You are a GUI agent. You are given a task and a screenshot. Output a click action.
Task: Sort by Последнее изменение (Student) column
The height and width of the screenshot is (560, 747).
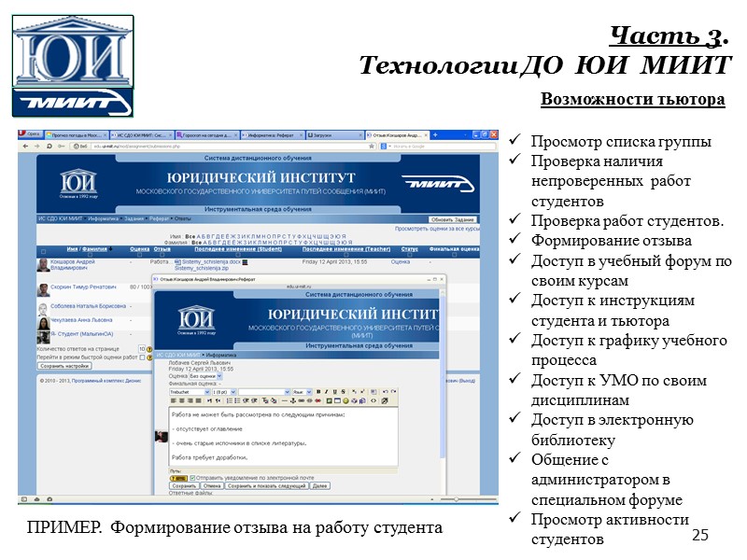click(238, 249)
